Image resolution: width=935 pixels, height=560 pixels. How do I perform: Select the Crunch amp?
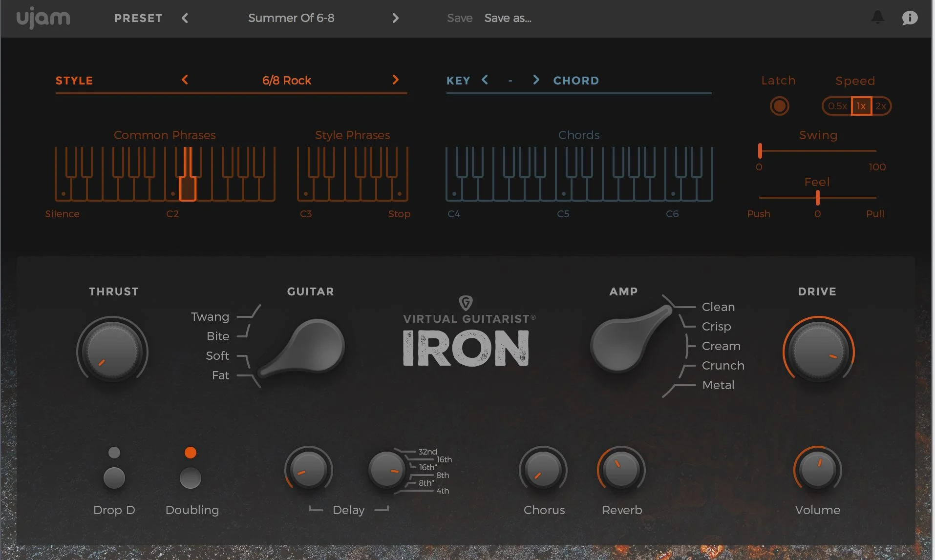click(x=723, y=366)
